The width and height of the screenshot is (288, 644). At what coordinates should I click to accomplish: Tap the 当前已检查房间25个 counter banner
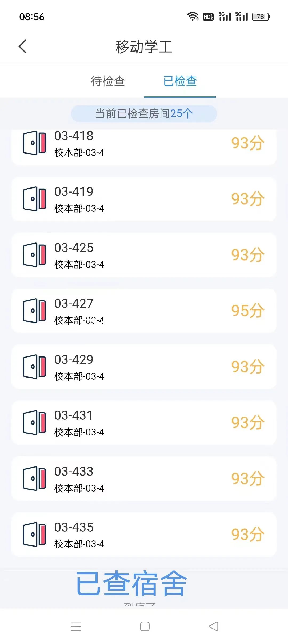coord(144,113)
